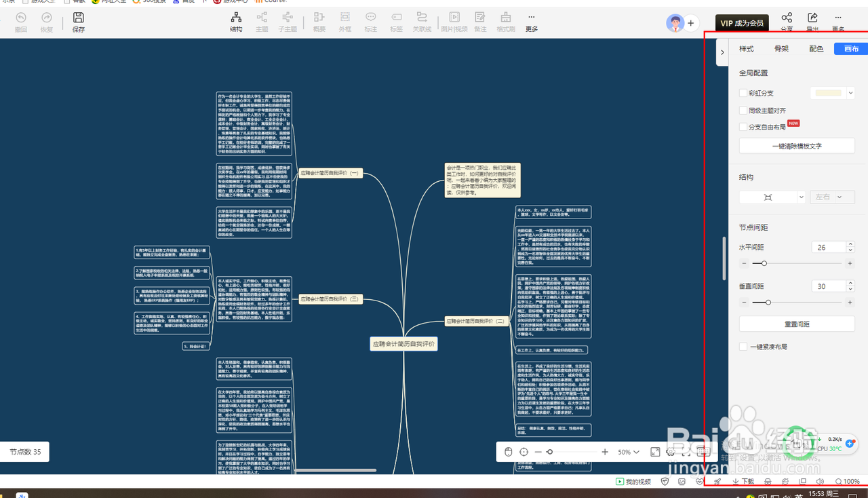This screenshot has height=498, width=868.
Task: Click the canvas zoom slider handle
Action: (x=549, y=452)
